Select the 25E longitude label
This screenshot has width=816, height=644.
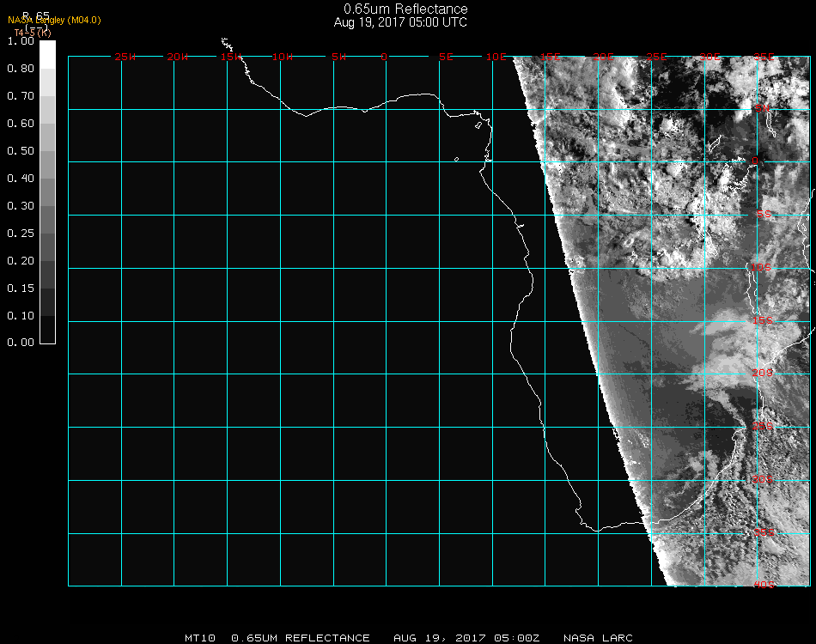(657, 57)
